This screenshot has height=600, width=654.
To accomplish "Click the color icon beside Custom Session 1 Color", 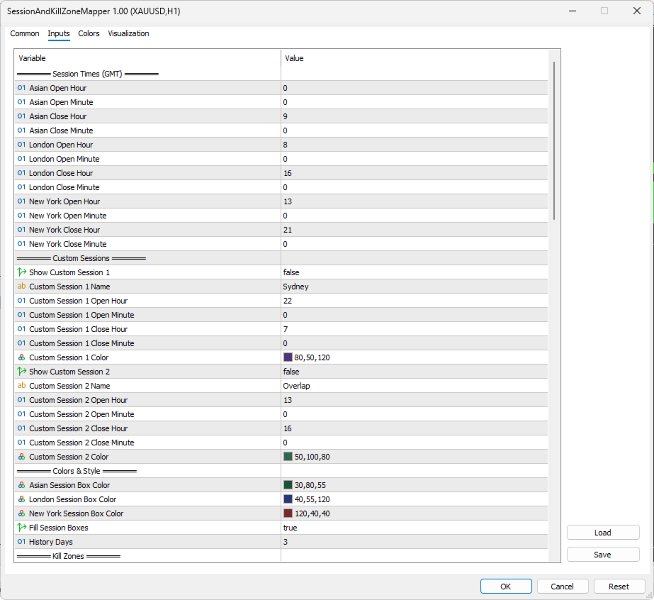I will pyautogui.click(x=22, y=357).
